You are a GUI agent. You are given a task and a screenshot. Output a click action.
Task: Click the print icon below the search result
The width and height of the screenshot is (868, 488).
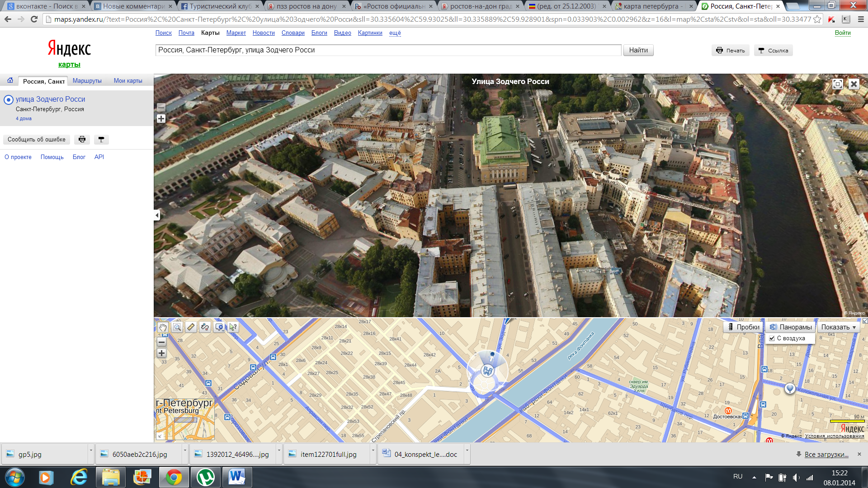click(x=82, y=140)
